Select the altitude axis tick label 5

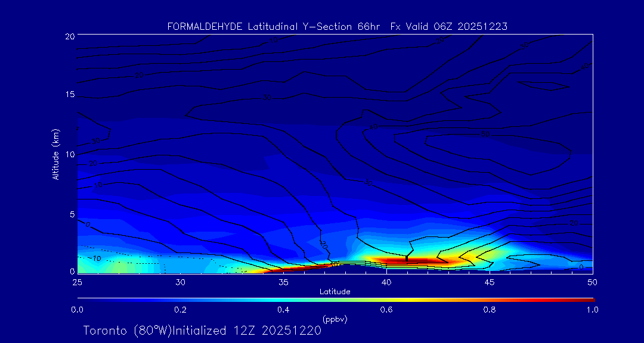[72, 214]
